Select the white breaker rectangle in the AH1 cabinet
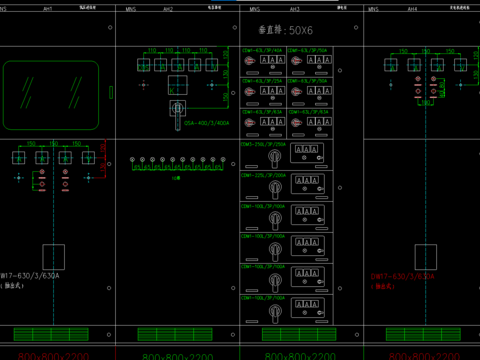 coord(53,257)
